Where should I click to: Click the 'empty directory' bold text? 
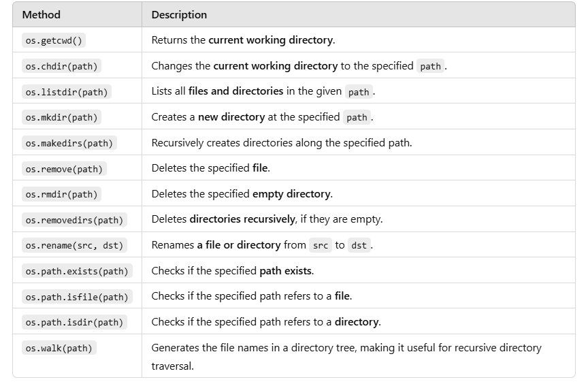(291, 194)
